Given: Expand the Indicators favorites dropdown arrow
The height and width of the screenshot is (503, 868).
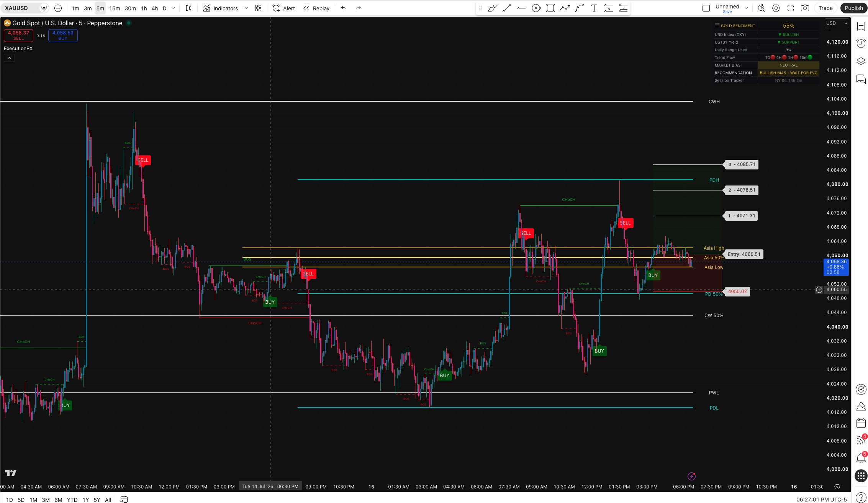Looking at the screenshot, I should click(x=246, y=8).
